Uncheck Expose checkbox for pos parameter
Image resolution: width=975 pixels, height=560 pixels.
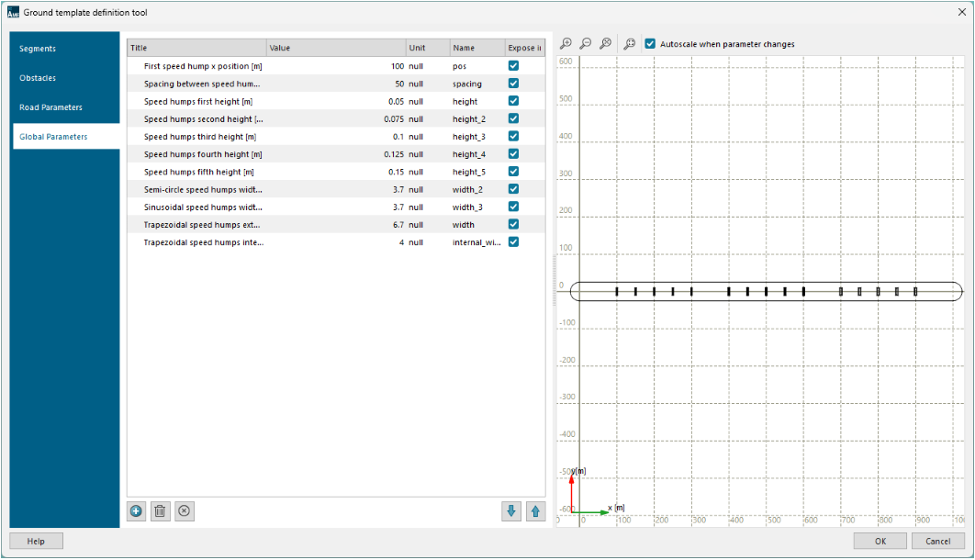click(513, 66)
